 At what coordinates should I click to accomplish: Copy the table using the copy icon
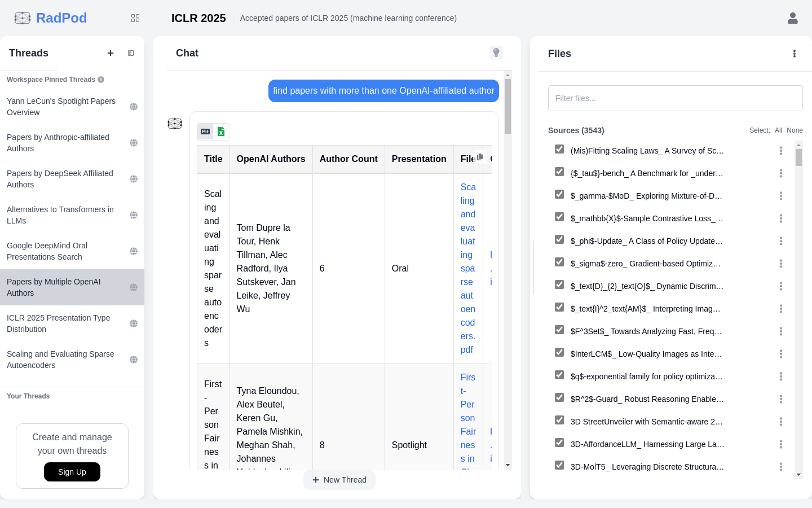click(x=480, y=157)
